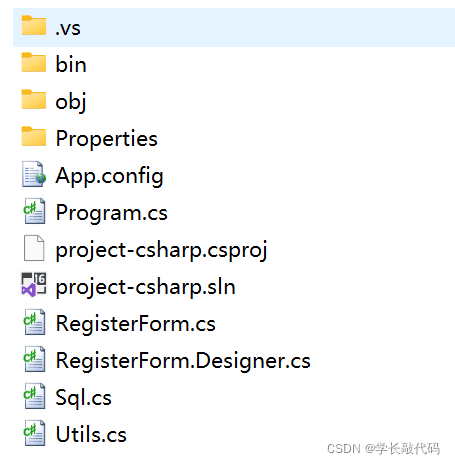Click the Properties folder icon
The height and width of the screenshot is (464, 455).
coord(34,136)
